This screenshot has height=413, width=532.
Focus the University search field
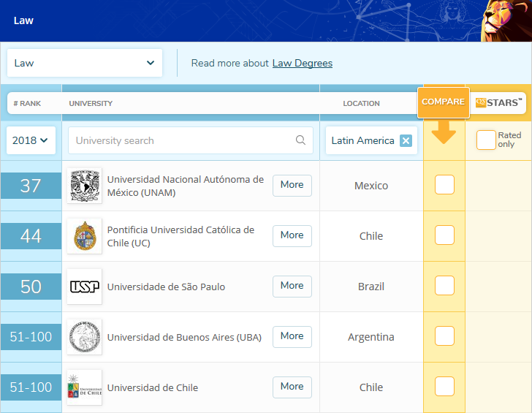point(190,140)
